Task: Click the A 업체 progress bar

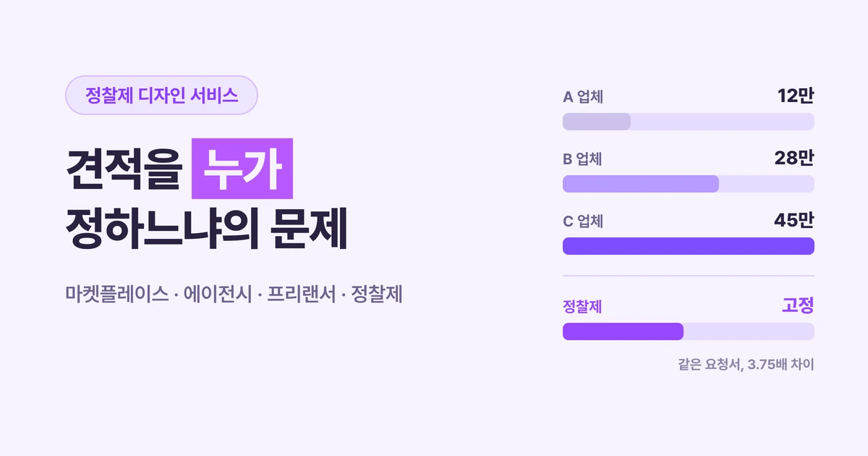Action: point(689,122)
